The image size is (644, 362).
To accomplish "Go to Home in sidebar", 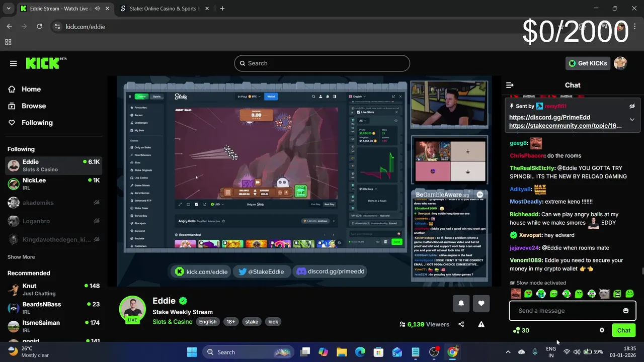I will [24, 89].
